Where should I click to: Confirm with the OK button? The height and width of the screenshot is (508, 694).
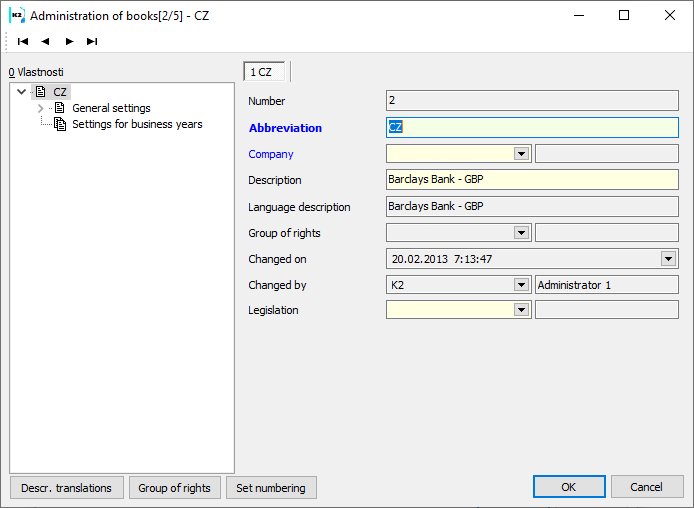(x=568, y=487)
